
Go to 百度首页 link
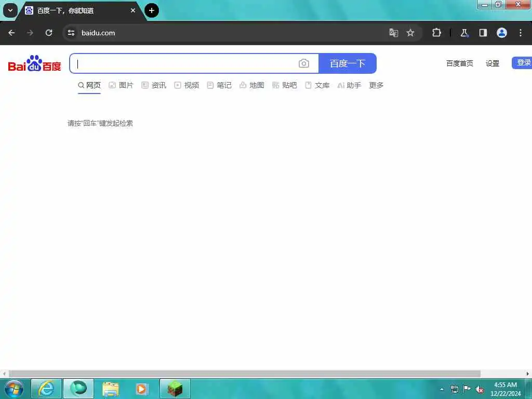point(459,63)
